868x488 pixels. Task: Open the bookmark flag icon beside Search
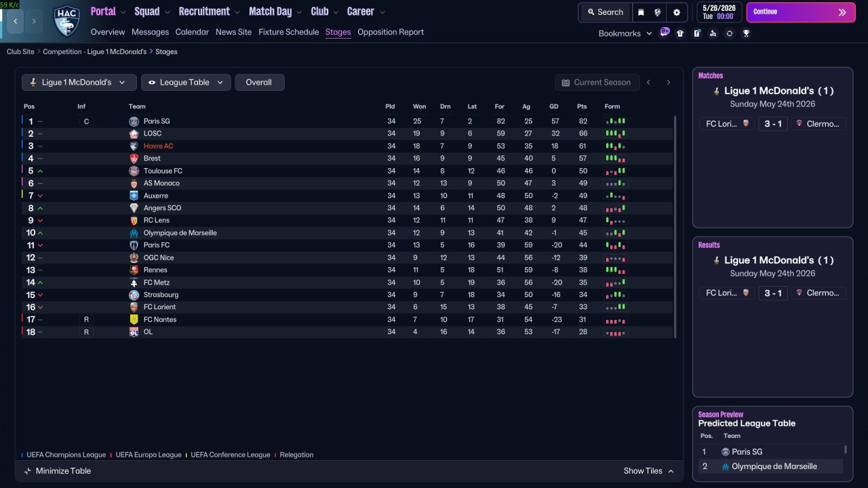click(x=641, y=12)
